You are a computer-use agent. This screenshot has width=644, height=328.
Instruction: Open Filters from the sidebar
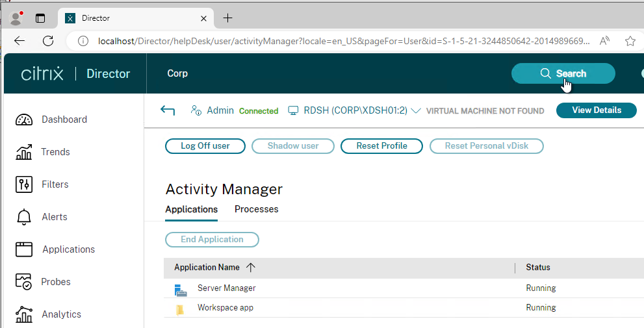(x=55, y=184)
